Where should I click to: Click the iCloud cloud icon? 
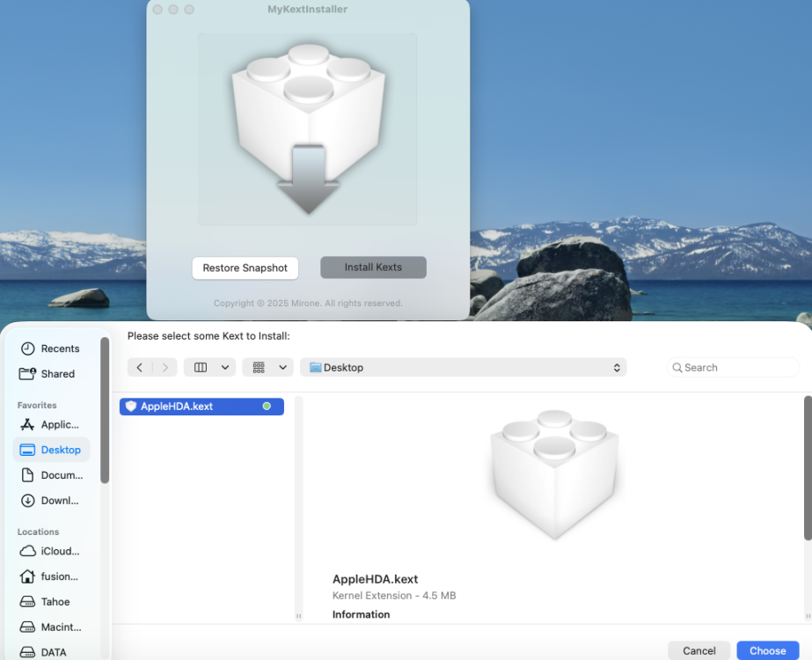pyautogui.click(x=27, y=551)
